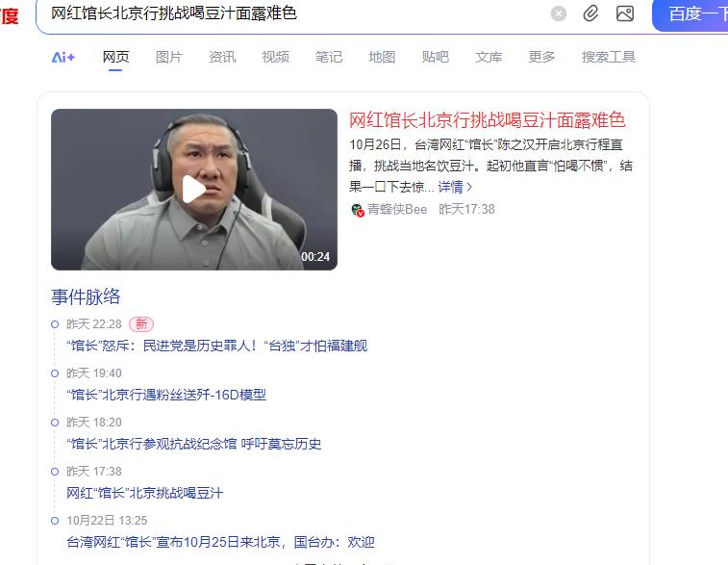Open the red headline about 喝豆汁面露难色
The image size is (728, 565).
click(x=487, y=120)
